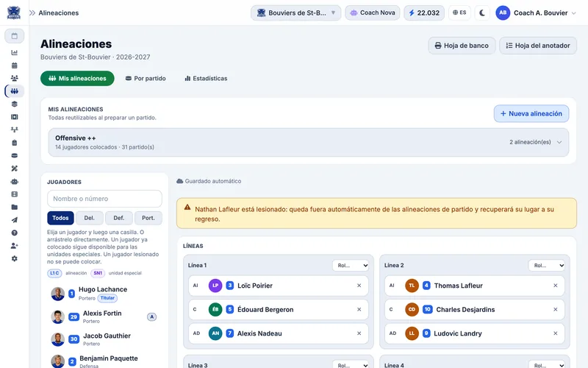This screenshot has width=588, height=368.
Task: Remove Loïc Poirier from Línea 1
Action: (359, 286)
